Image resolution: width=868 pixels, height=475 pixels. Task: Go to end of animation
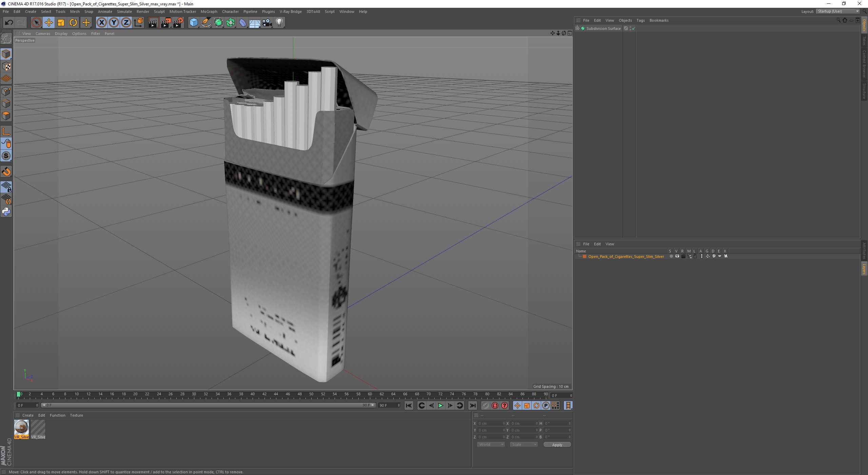pos(472,405)
